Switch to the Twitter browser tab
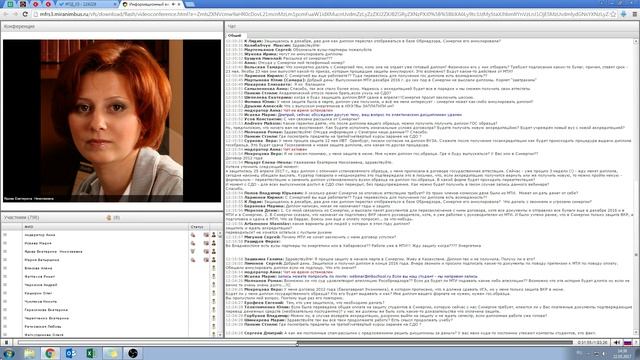The width and height of the screenshot is (640, 360). pyautogui.click(x=87, y=4)
